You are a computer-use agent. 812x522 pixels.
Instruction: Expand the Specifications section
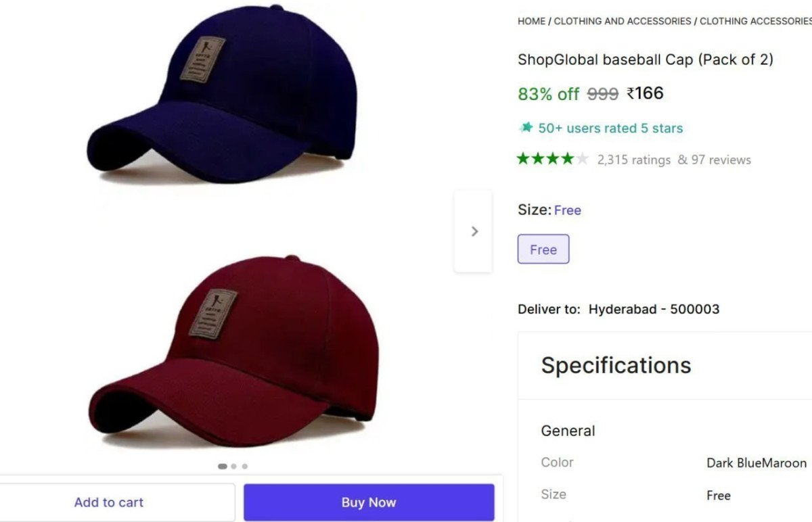[x=616, y=365]
